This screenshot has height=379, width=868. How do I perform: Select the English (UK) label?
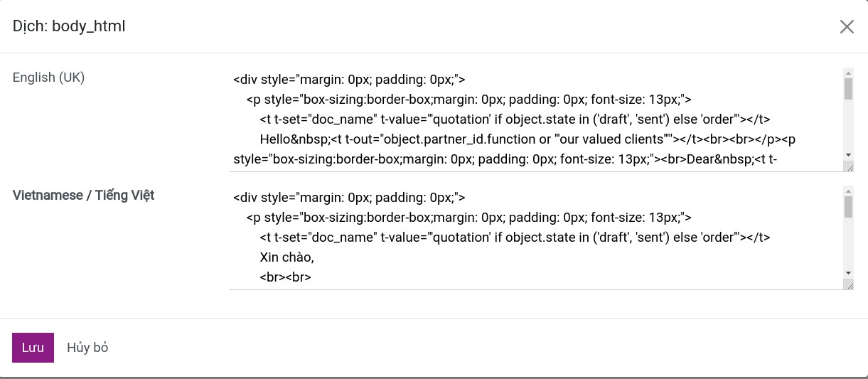(x=48, y=78)
